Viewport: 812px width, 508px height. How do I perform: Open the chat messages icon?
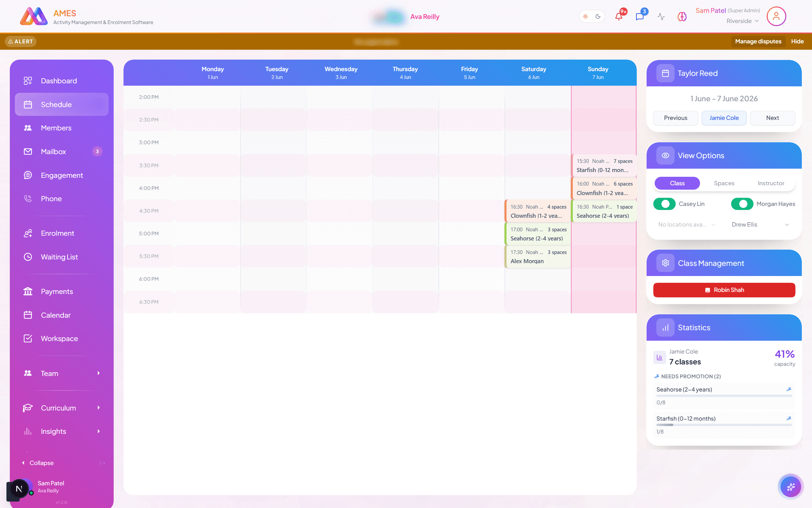coord(640,16)
